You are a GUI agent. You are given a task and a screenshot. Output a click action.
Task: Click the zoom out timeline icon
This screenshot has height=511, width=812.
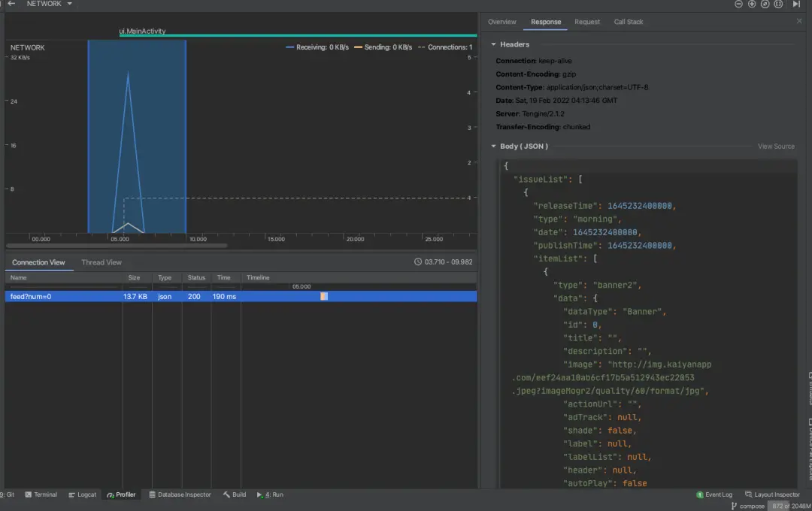738,4
